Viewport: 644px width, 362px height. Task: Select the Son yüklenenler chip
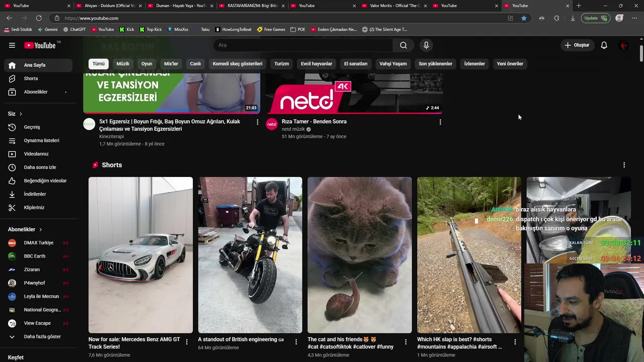tap(435, 64)
